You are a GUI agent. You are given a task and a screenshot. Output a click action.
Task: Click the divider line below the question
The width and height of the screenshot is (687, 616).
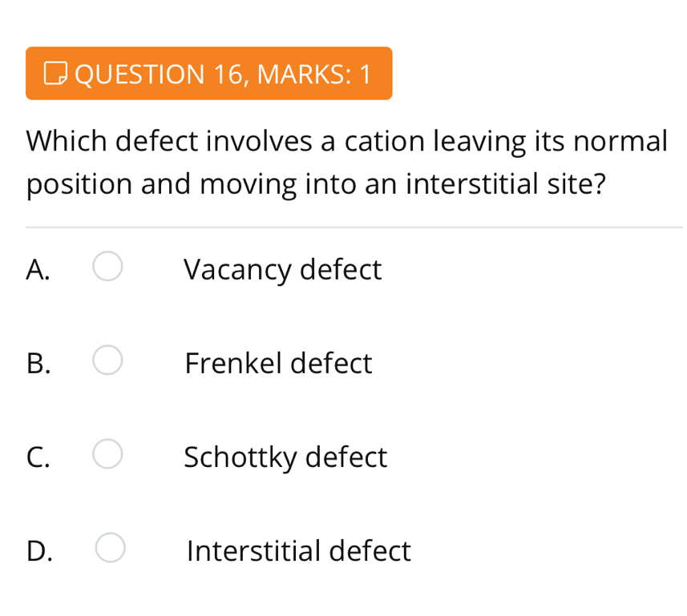click(x=353, y=227)
